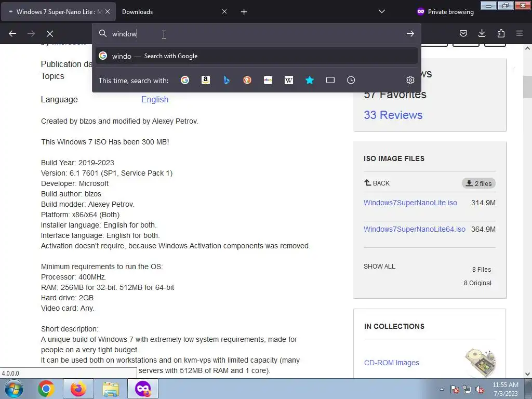This screenshot has width=532, height=399.
Task: Open Pocket save icon
Action: (463, 33)
